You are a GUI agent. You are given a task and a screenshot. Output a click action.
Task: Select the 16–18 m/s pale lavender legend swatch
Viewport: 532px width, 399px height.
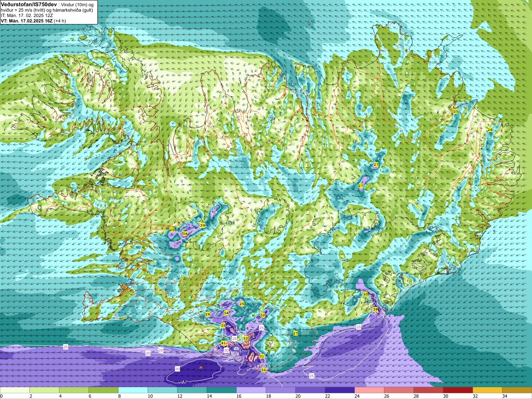click(251, 390)
